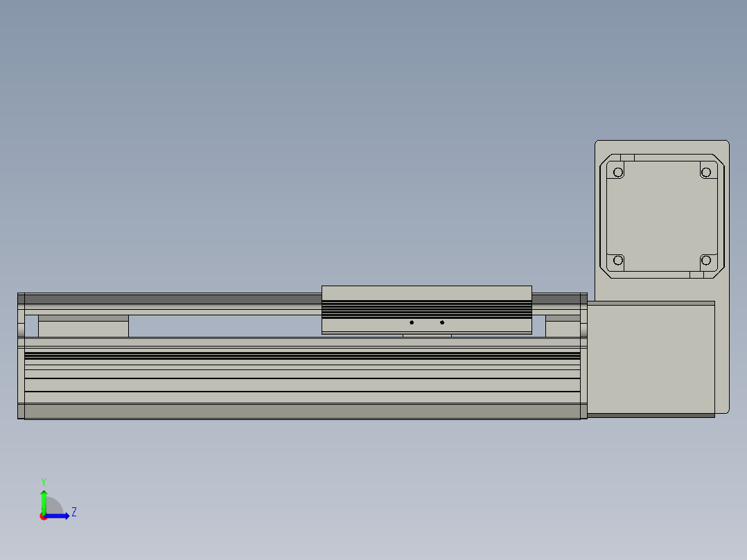The width and height of the screenshot is (747, 560).
Task: Select the right black dot on slider carriage
Action: click(x=442, y=323)
